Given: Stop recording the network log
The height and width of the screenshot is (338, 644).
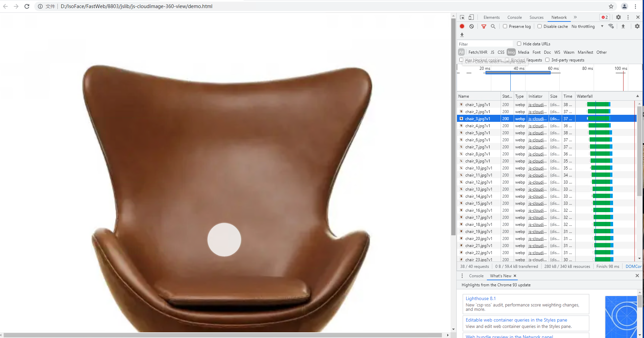Looking at the screenshot, I should click(x=462, y=26).
